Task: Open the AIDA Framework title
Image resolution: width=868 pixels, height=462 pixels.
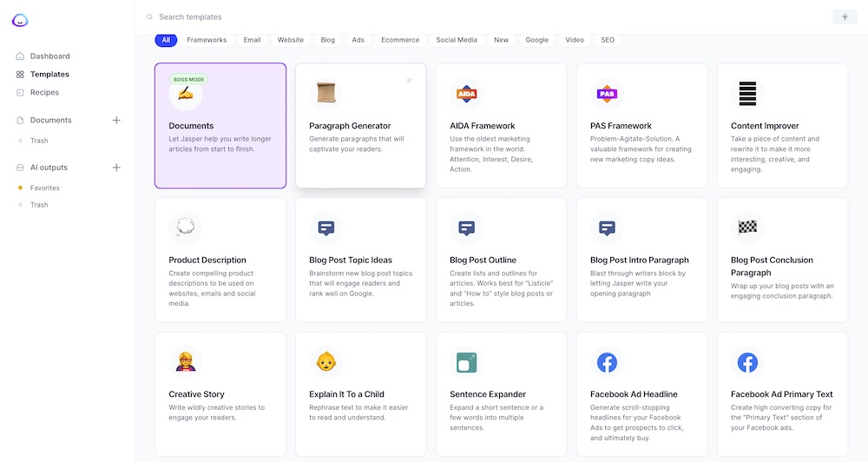Action: coord(482,126)
